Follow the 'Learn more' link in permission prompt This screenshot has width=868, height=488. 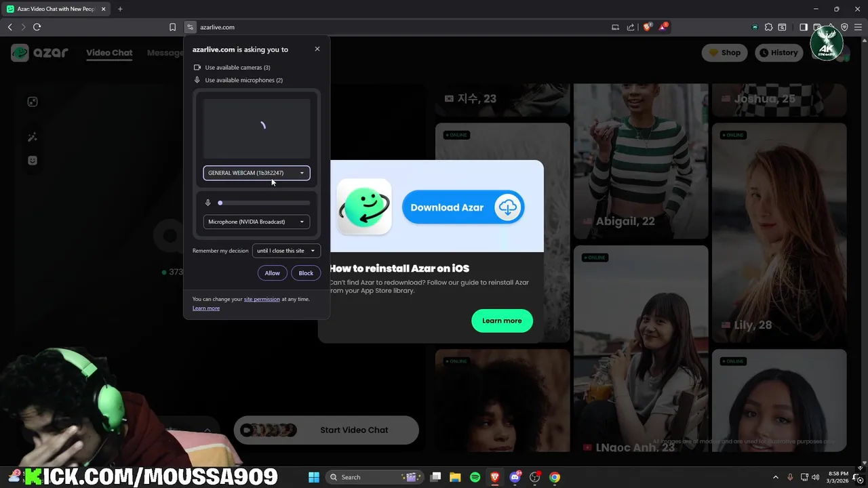tap(206, 308)
